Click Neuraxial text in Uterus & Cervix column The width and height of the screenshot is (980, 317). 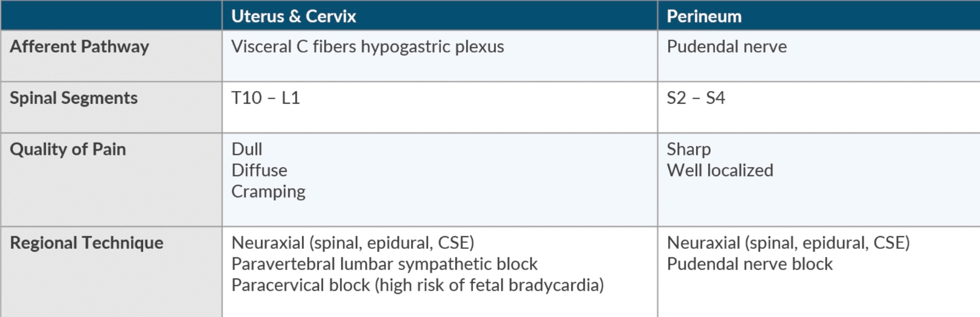353,243
